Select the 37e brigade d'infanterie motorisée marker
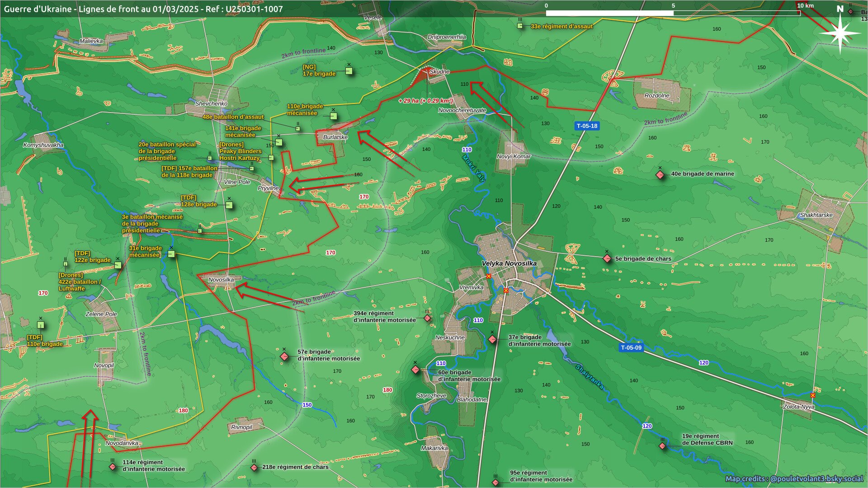This screenshot has height=488, width=868. [492, 339]
